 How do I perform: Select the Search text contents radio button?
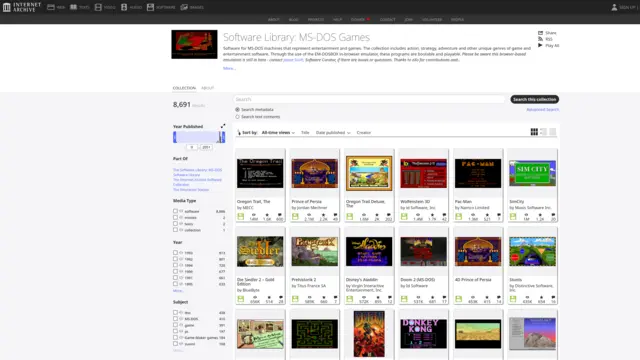(x=237, y=117)
